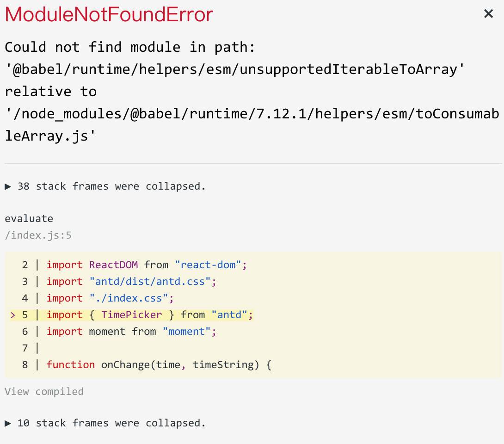Click the ModuleNotFoundError heading
Screen dimensions: 504x444
(x=108, y=14)
